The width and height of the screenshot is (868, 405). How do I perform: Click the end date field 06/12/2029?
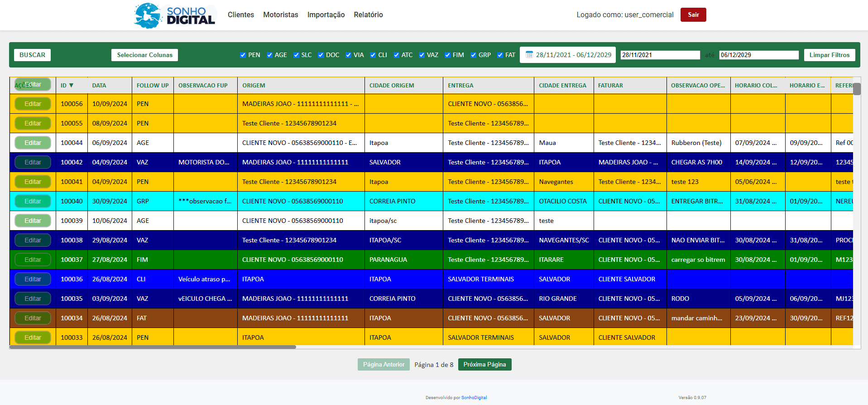759,55
